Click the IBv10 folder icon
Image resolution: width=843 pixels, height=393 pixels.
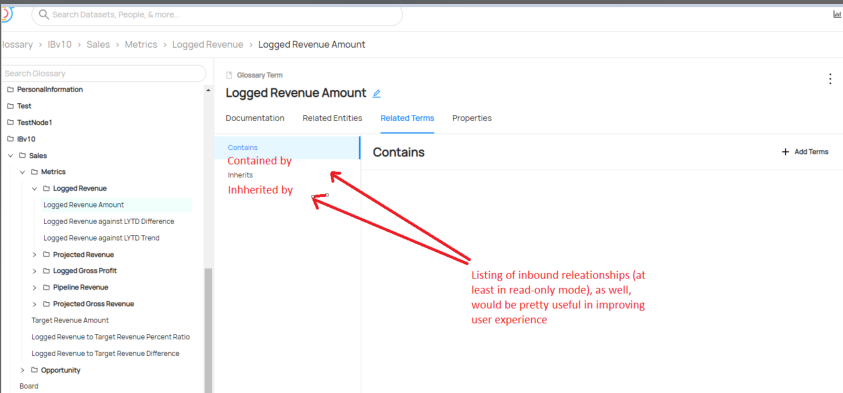click(10, 139)
